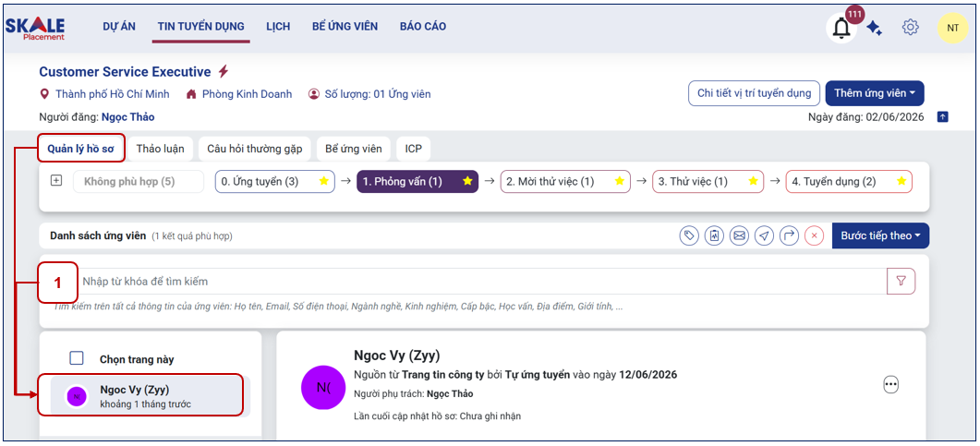Open the NT user avatar menu
Viewport: 980px width, 446px height.
tap(952, 28)
